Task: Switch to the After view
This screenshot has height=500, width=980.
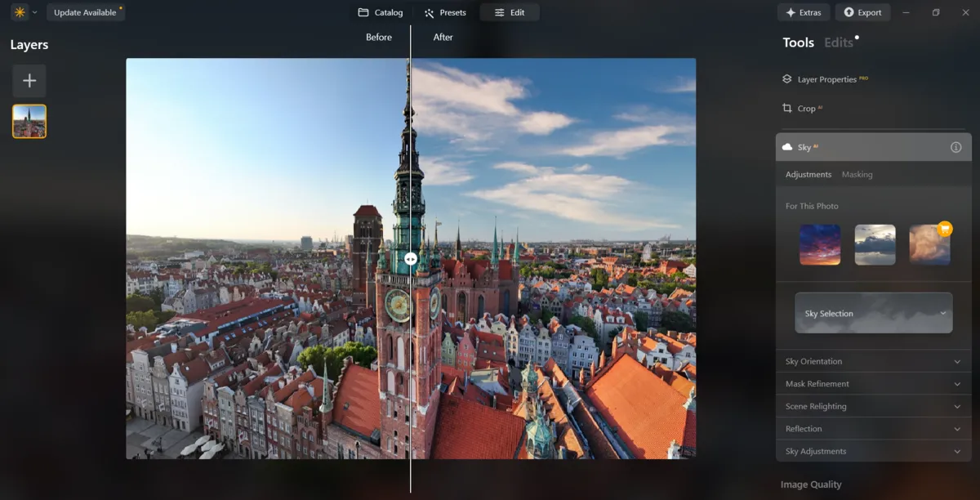Action: (442, 37)
